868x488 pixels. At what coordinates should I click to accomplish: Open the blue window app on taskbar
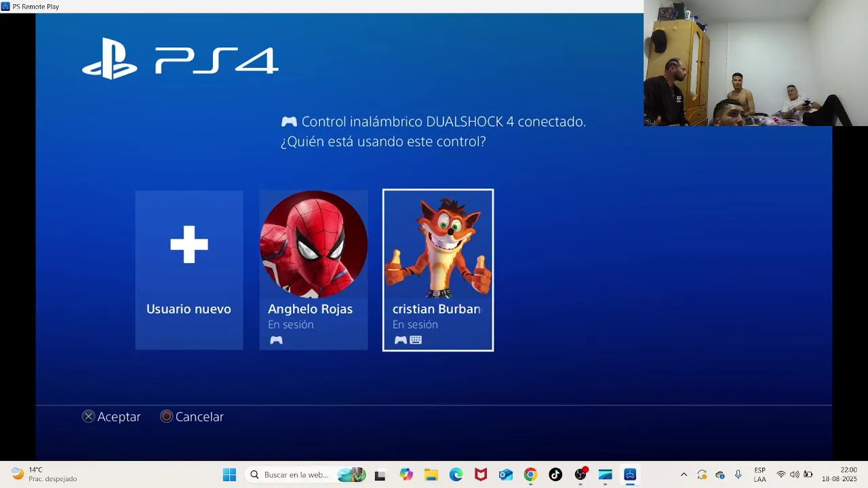point(605,475)
